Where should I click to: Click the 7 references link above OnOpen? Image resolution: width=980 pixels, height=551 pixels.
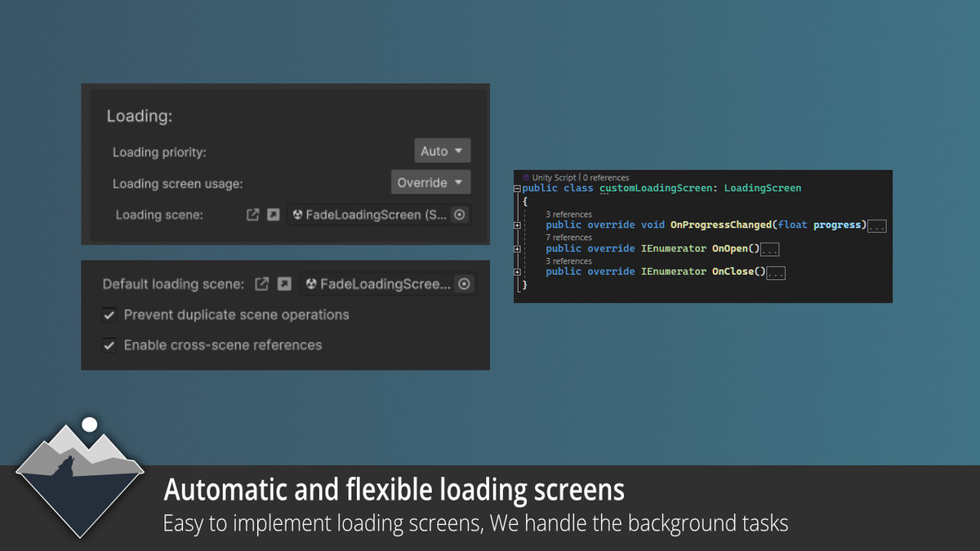(568, 237)
